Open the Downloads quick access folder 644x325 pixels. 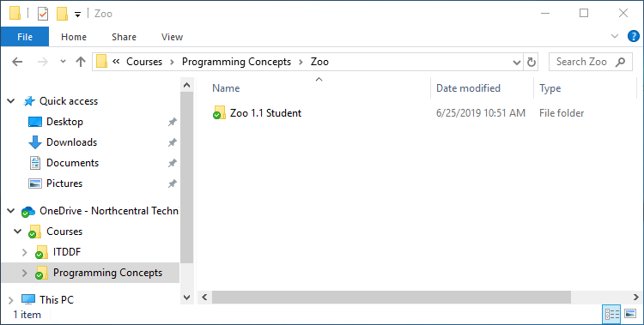72,142
